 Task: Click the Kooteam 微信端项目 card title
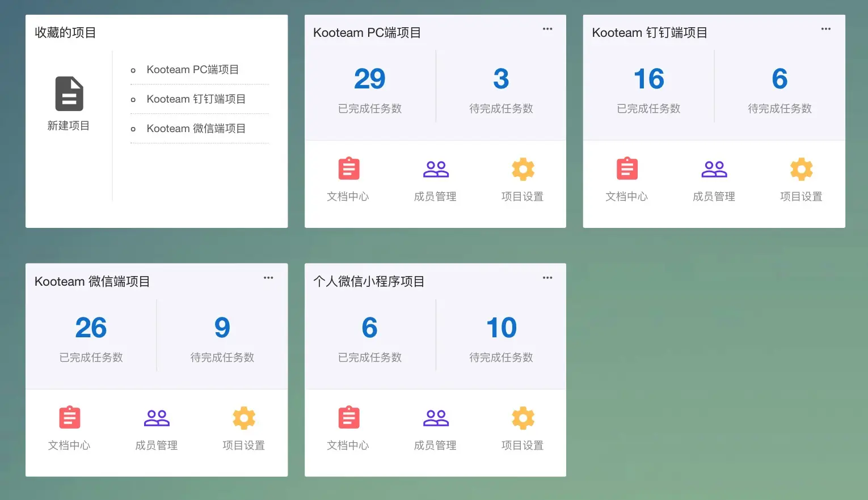tap(92, 282)
